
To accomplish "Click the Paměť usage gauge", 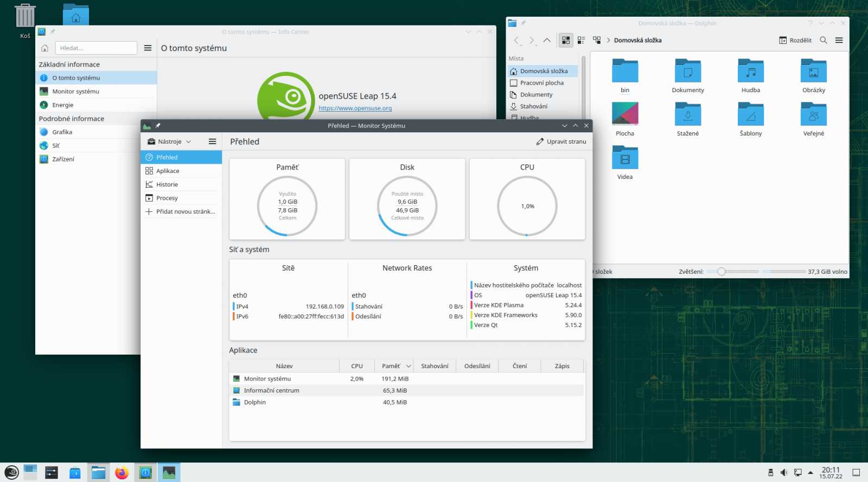I will tap(287, 206).
